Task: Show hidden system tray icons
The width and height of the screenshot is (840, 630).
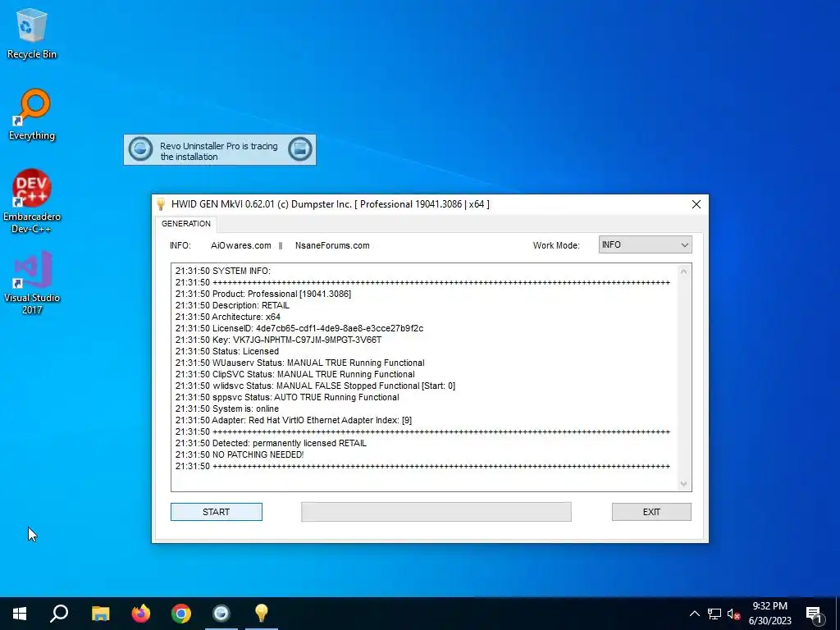Action: [694, 614]
